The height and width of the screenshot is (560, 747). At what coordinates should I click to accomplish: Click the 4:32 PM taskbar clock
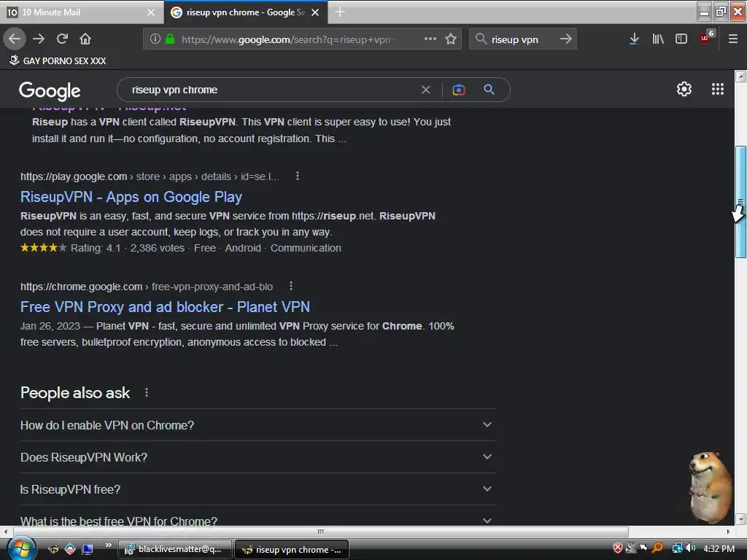coord(719,548)
